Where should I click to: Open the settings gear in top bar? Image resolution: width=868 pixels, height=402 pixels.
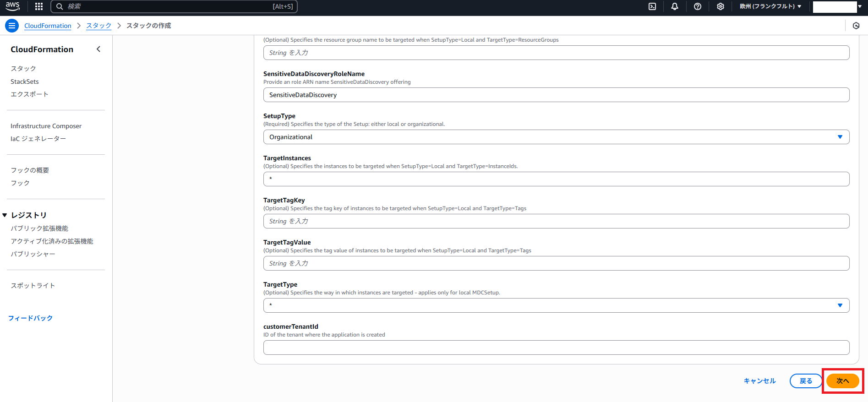(x=721, y=6)
